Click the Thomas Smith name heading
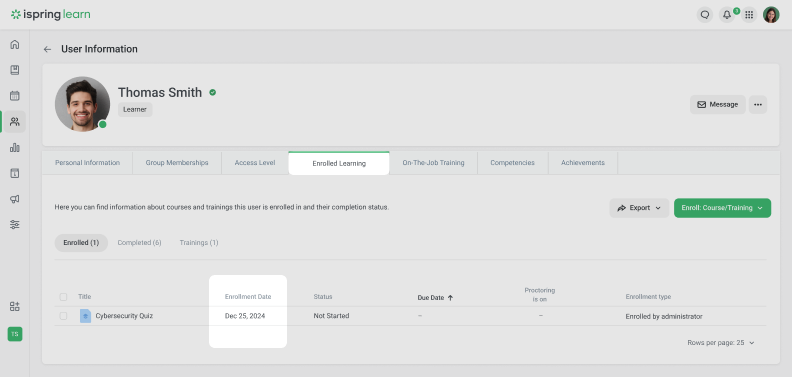Viewport: 792px width, 377px height. 160,92
